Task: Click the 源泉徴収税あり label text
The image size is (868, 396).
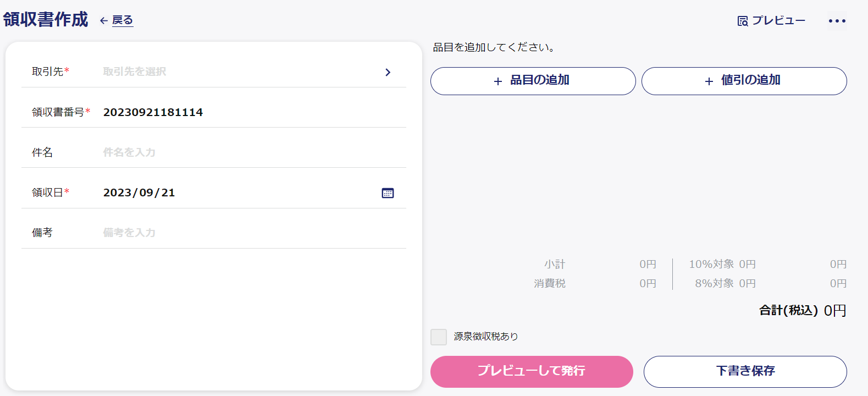Action: 486,337
